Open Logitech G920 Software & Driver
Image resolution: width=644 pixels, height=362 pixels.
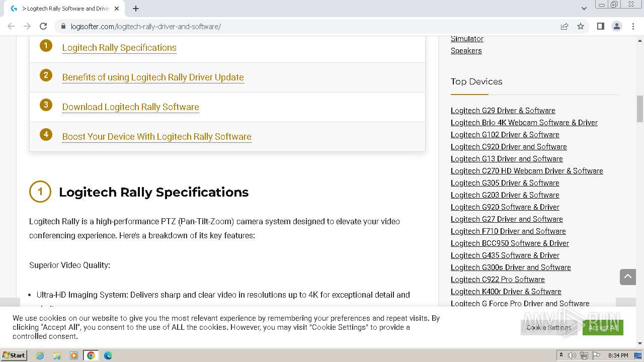click(x=505, y=207)
